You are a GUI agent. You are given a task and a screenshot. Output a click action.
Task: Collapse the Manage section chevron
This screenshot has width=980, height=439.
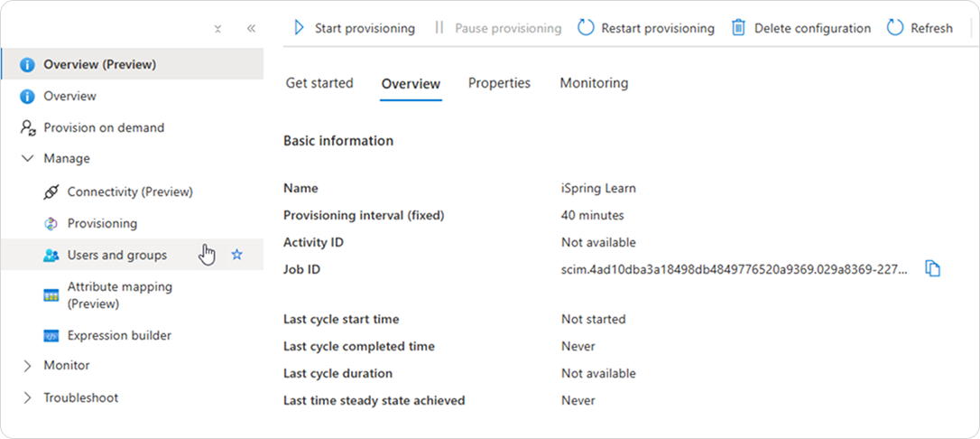(27, 159)
